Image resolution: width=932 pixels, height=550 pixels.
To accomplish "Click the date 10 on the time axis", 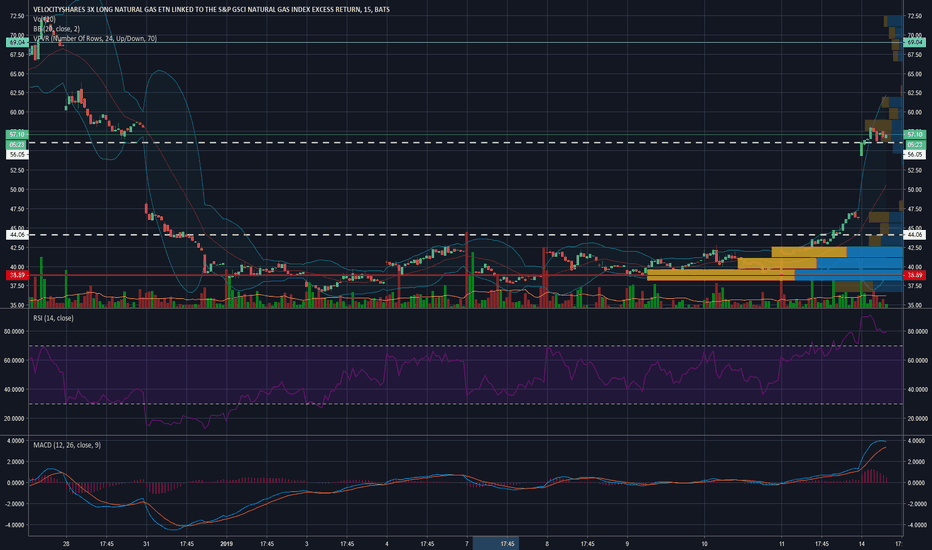I will 704,543.
